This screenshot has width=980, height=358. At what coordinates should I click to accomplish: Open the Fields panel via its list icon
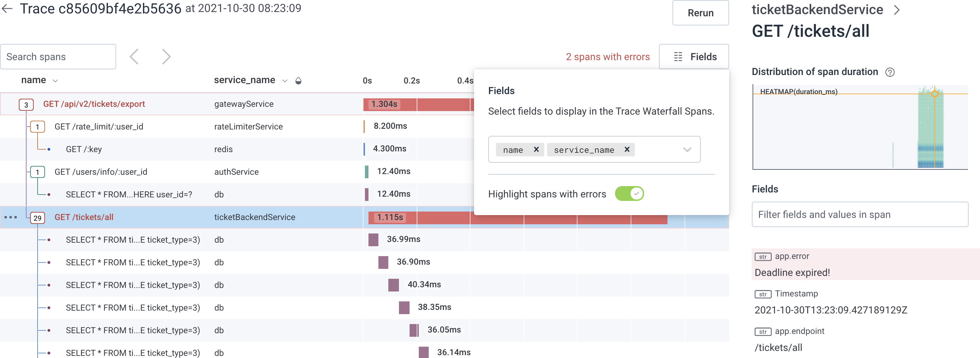[x=678, y=56]
